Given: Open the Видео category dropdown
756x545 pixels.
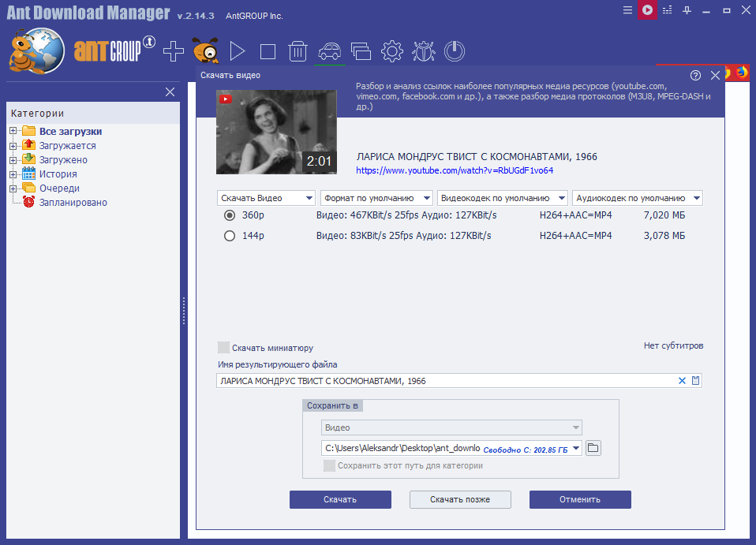Looking at the screenshot, I should pos(451,427).
